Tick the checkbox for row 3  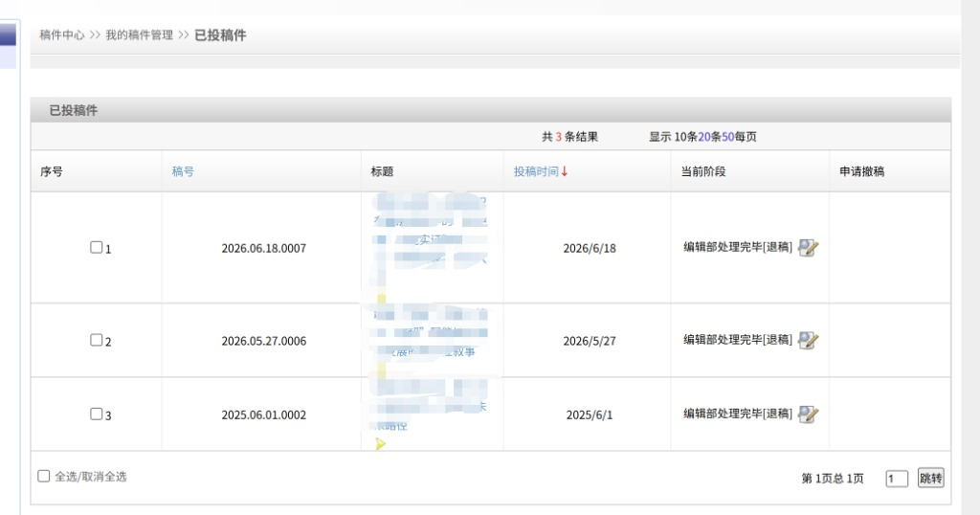tap(97, 414)
